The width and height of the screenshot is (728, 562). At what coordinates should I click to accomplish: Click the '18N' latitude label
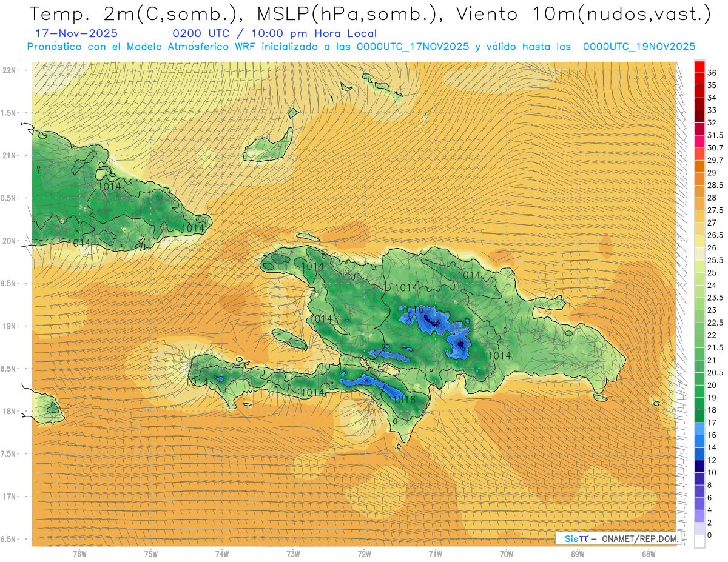click(9, 412)
